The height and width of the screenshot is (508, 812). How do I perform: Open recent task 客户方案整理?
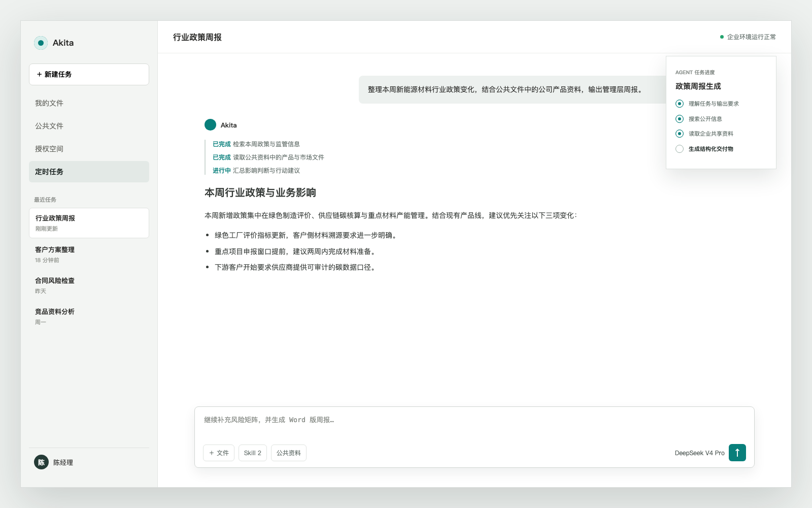point(89,255)
